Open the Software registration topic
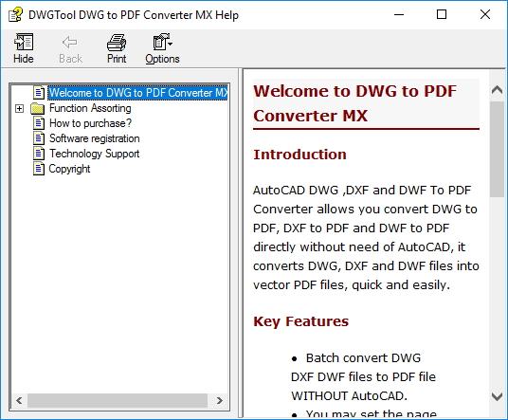The image size is (508, 420). pos(94,138)
